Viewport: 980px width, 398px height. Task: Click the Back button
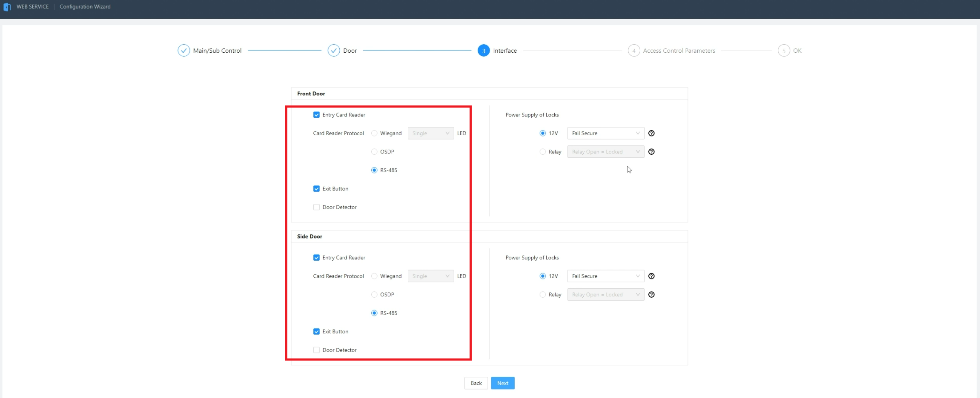click(476, 383)
